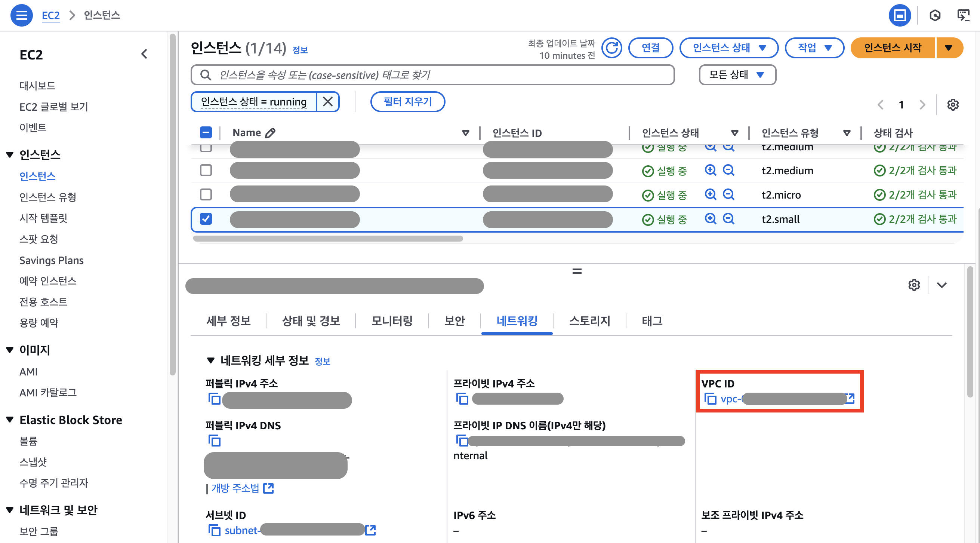980x543 pixels.
Task: Toggle the select-all instances checkbox
Action: coord(206,132)
